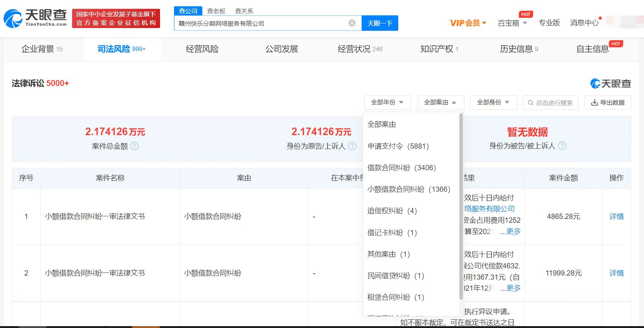
Task: Click row 1 case name 小额借款合同纠纷一审法律文书
Action: point(95,216)
